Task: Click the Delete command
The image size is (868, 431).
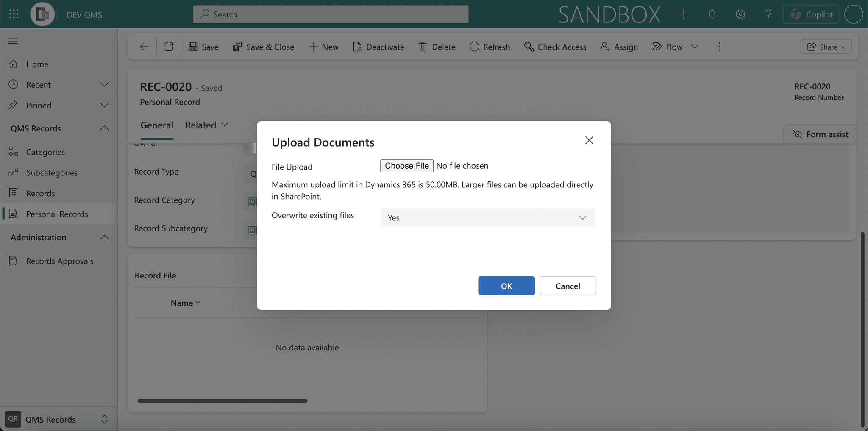Action: [437, 47]
